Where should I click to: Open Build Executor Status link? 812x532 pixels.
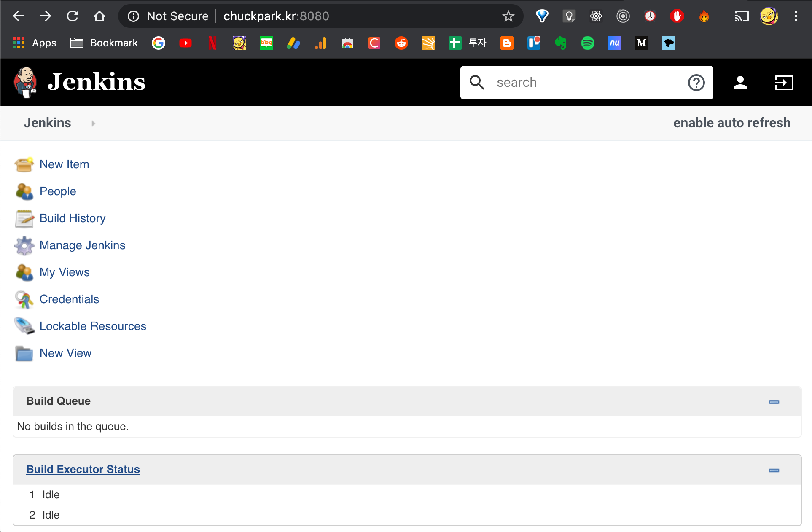[x=83, y=469]
